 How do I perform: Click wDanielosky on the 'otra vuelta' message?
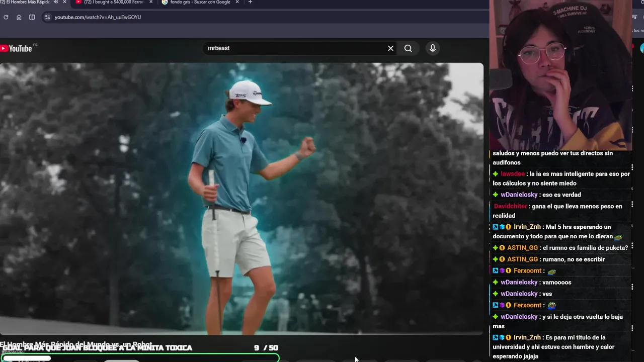click(x=519, y=317)
